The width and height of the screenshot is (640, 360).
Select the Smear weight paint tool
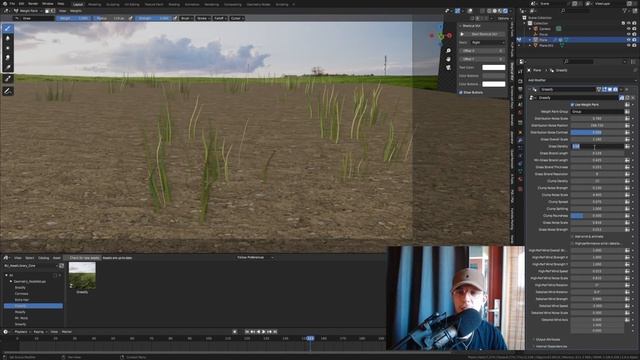tap(7, 58)
